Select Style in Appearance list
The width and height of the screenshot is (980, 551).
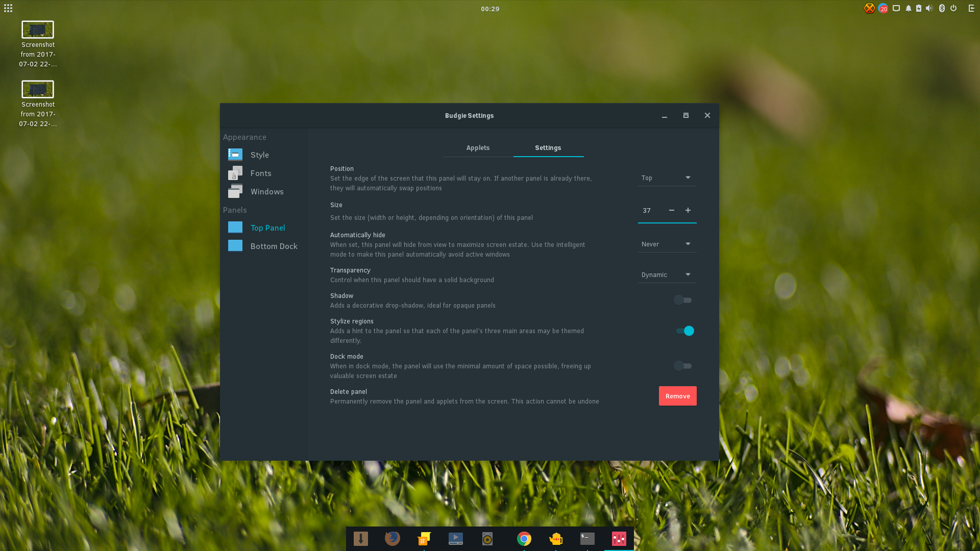tap(263, 155)
